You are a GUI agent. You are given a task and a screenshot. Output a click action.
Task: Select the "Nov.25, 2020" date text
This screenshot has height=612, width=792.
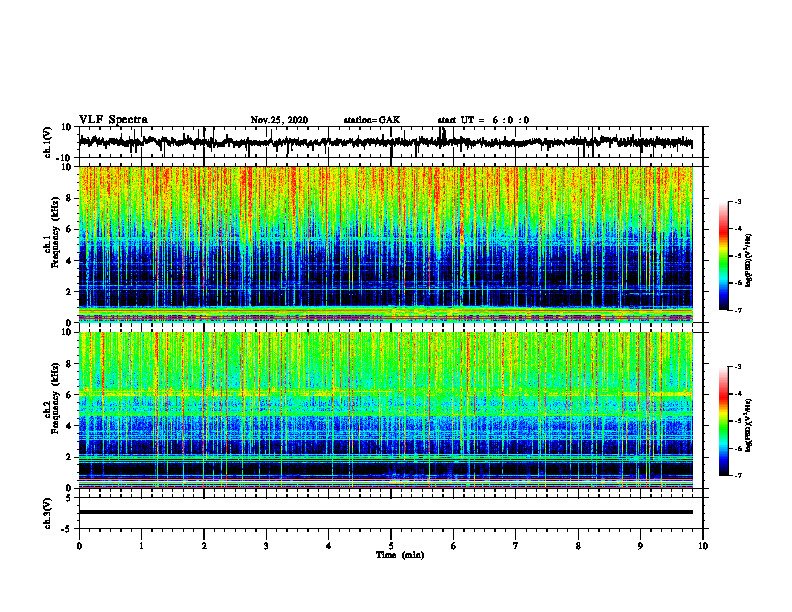(x=279, y=120)
